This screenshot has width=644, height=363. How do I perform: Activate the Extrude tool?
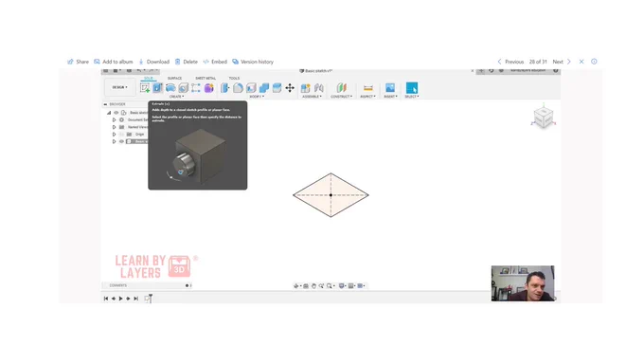158,87
